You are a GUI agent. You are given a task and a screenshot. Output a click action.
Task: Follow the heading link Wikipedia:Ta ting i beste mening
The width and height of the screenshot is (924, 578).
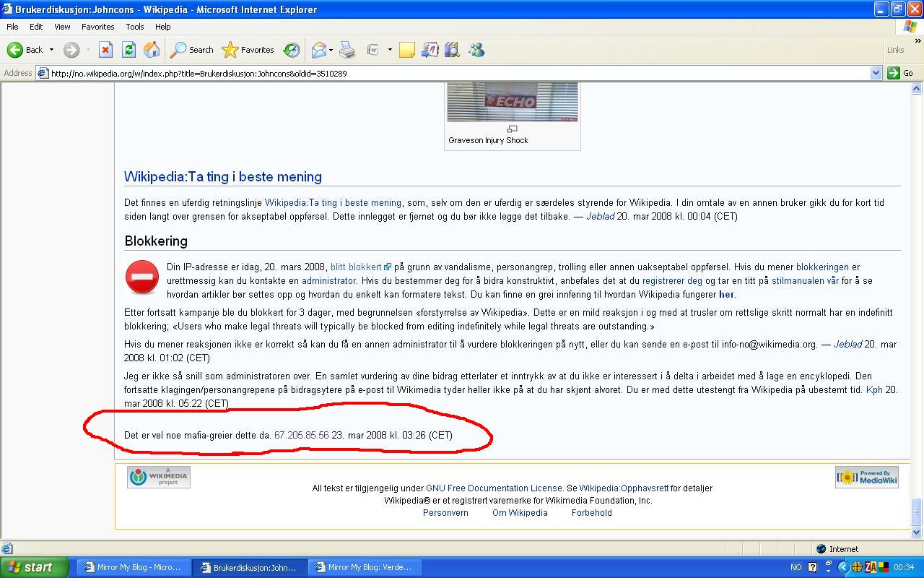pos(223,176)
